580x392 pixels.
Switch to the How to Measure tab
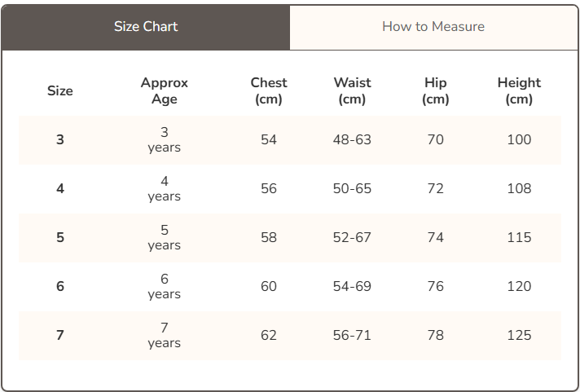(x=433, y=27)
